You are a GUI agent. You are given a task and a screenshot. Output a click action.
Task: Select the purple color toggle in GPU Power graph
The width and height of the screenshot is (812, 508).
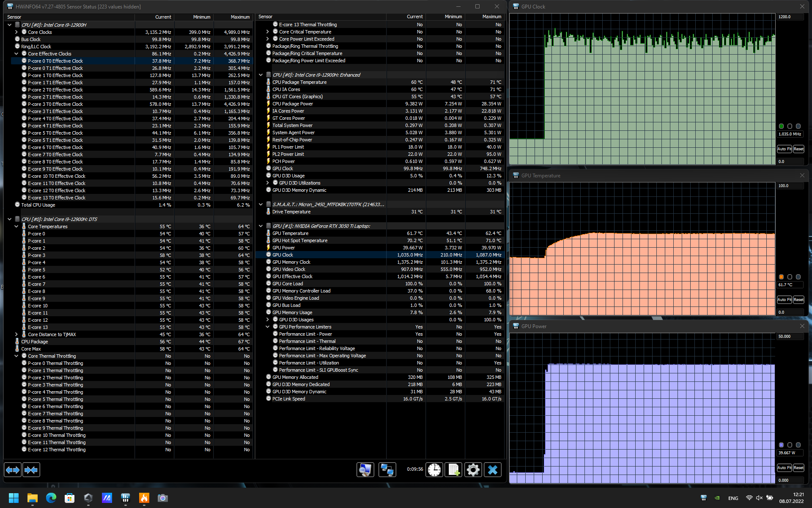(x=781, y=445)
